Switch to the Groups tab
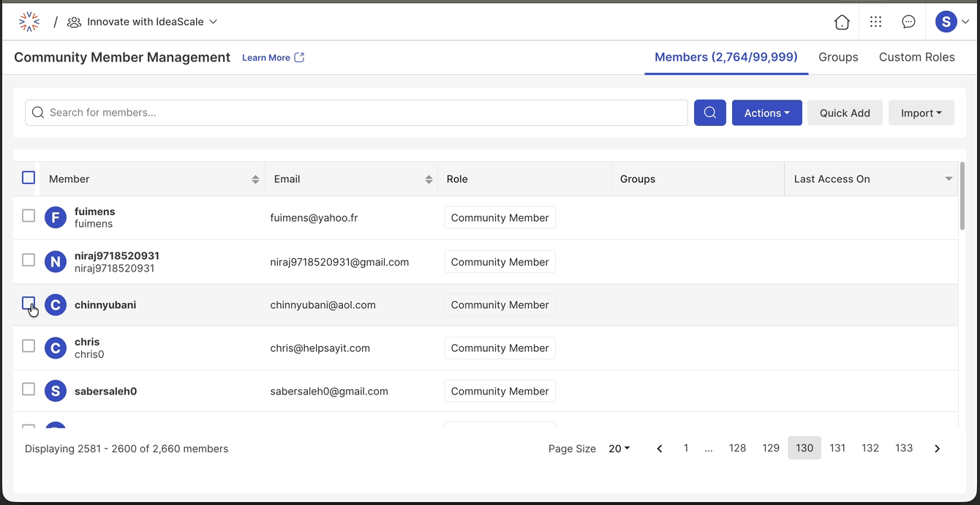The width and height of the screenshot is (980, 505). 838,57
